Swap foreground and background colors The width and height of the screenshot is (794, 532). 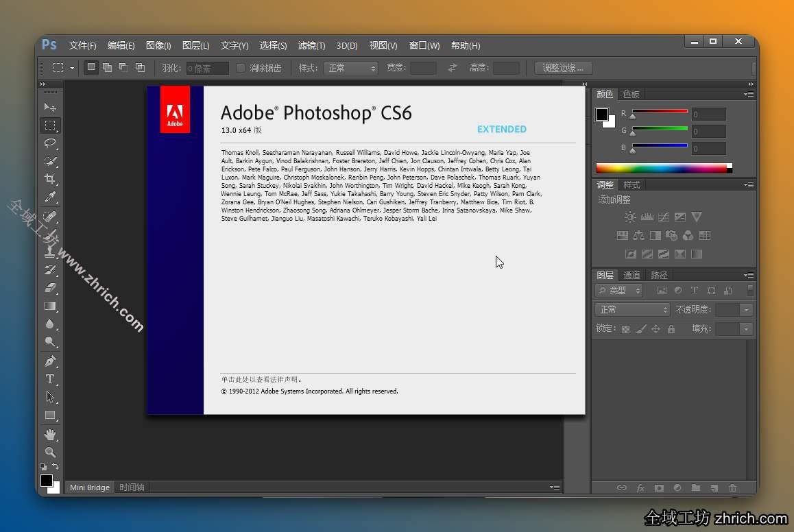(x=56, y=466)
